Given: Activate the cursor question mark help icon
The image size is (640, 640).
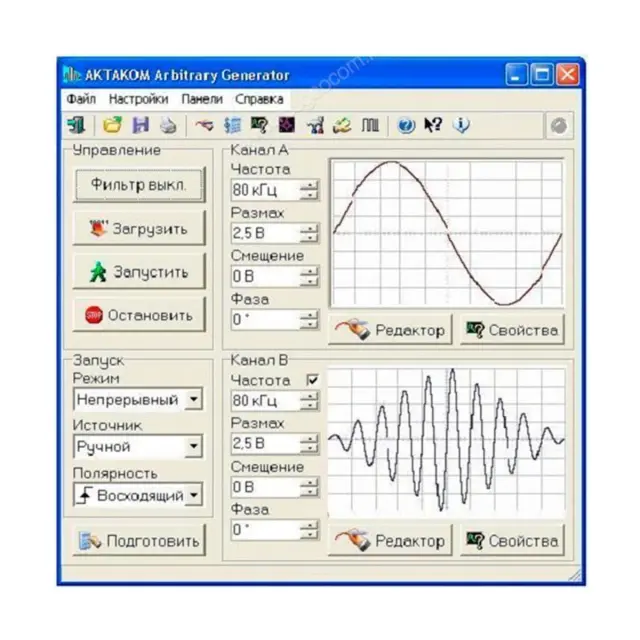Looking at the screenshot, I should click(433, 125).
